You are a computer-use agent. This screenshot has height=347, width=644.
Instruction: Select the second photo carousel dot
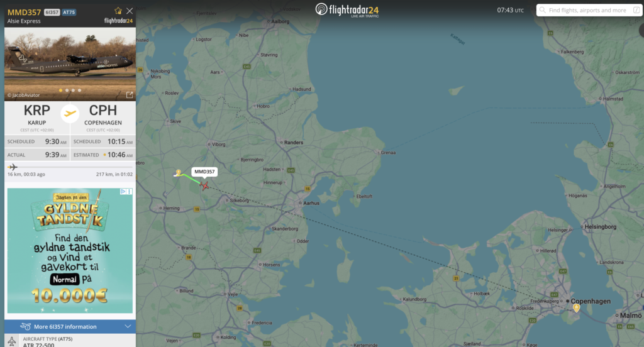pyautogui.click(x=67, y=91)
